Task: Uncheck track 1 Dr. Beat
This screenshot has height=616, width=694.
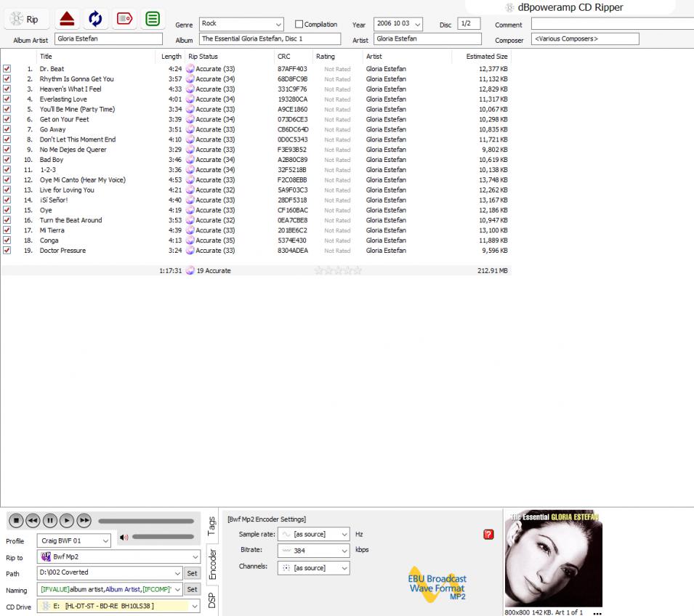Action: click(7, 69)
